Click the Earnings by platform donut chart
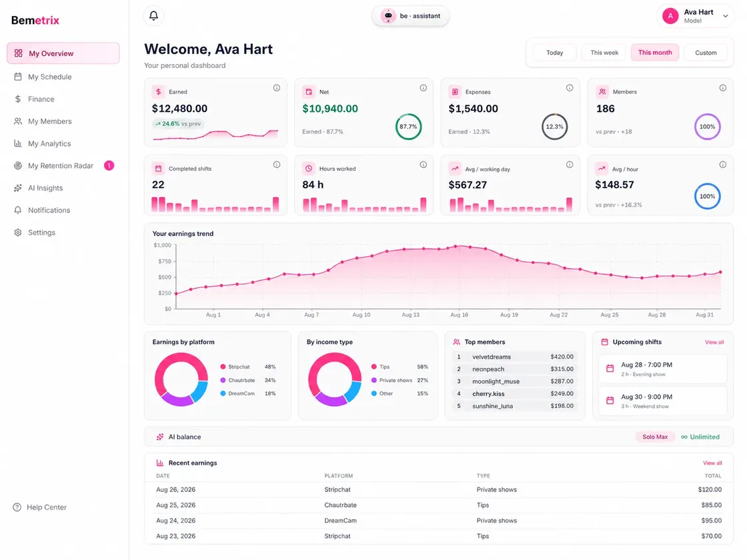The width and height of the screenshot is (747, 560). point(181,379)
